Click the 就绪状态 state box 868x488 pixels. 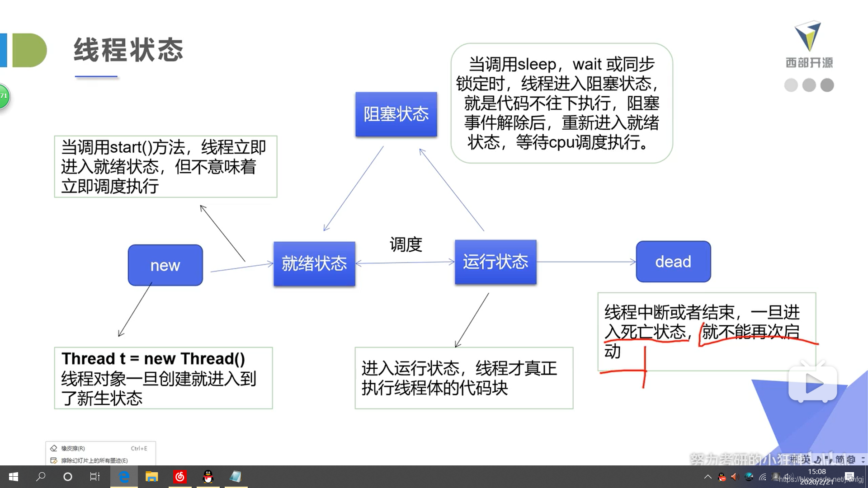(314, 263)
